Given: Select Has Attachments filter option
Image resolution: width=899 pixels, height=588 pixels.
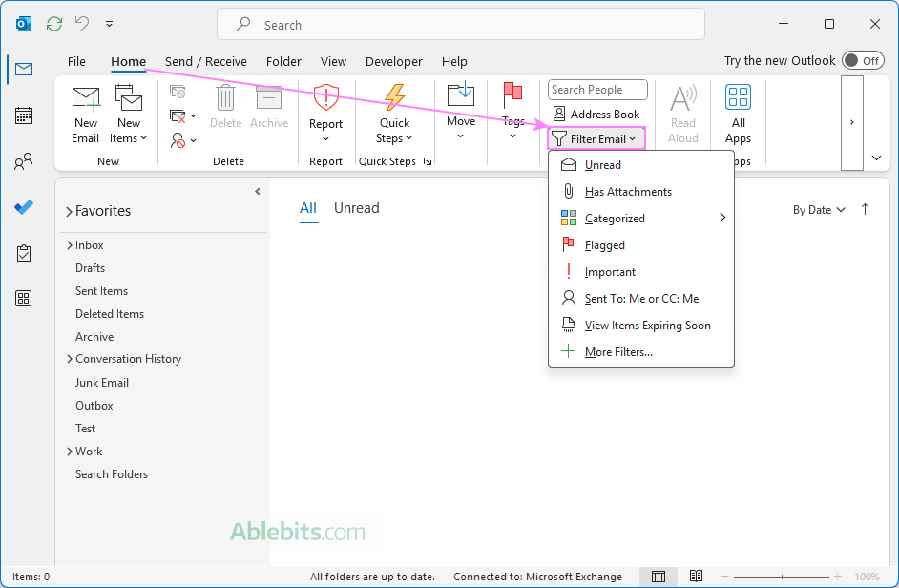Looking at the screenshot, I should pyautogui.click(x=628, y=192).
